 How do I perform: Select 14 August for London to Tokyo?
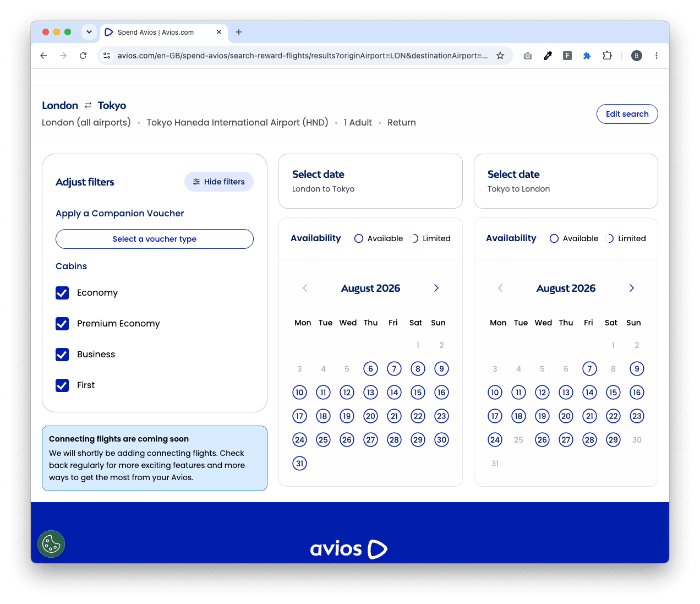pos(394,393)
